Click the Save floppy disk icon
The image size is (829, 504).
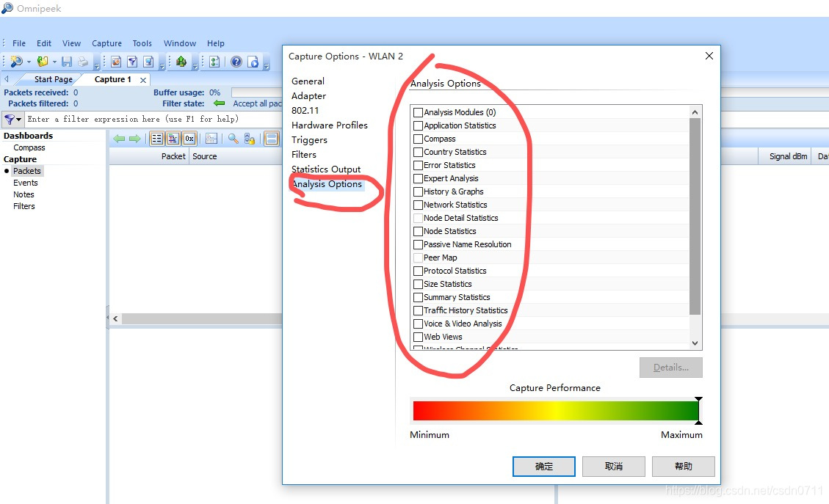click(x=67, y=62)
